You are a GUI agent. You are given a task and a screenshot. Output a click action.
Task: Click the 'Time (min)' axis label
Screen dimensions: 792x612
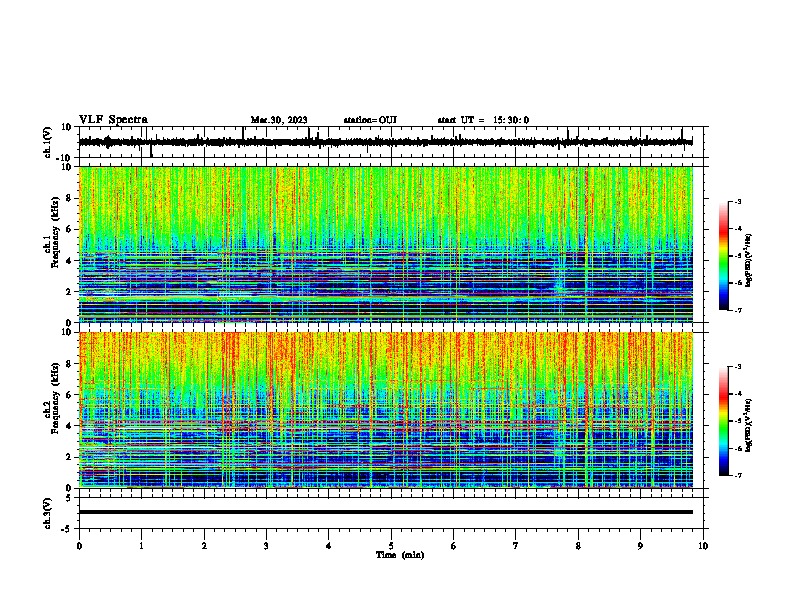tap(400, 555)
